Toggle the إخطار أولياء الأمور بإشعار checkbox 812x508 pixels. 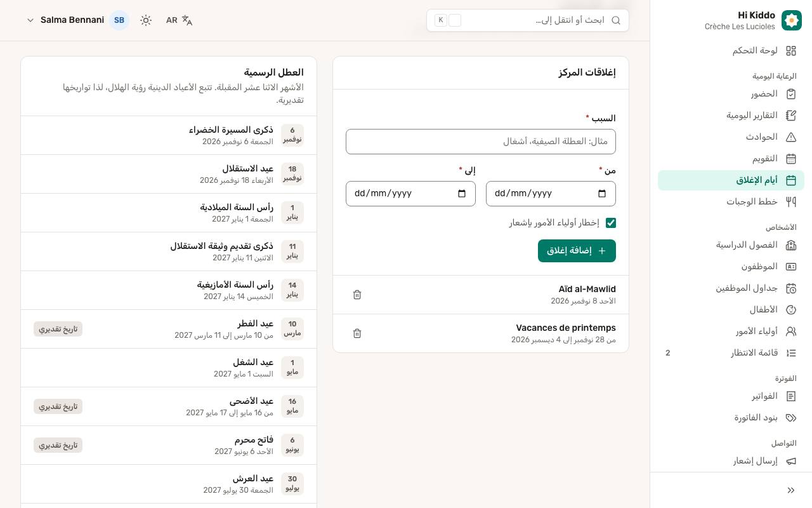[611, 223]
